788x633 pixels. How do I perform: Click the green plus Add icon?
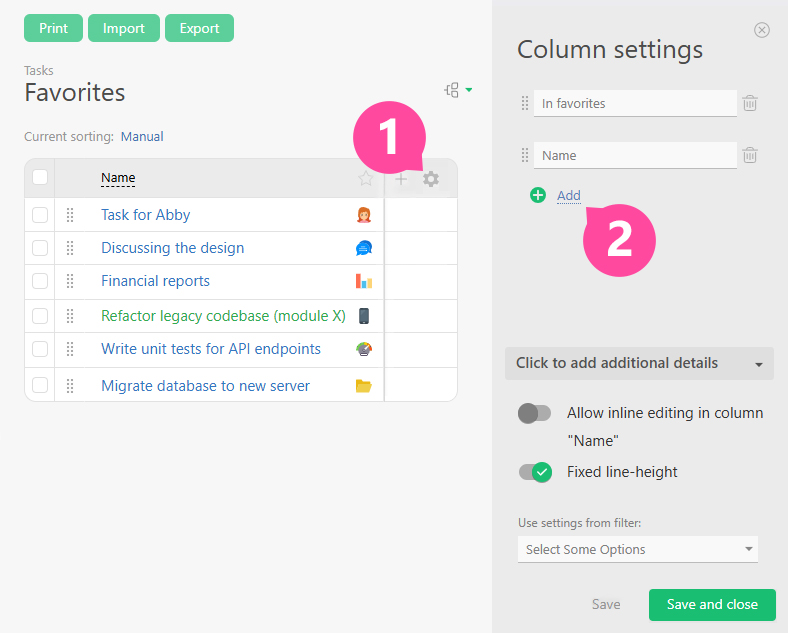click(x=538, y=195)
